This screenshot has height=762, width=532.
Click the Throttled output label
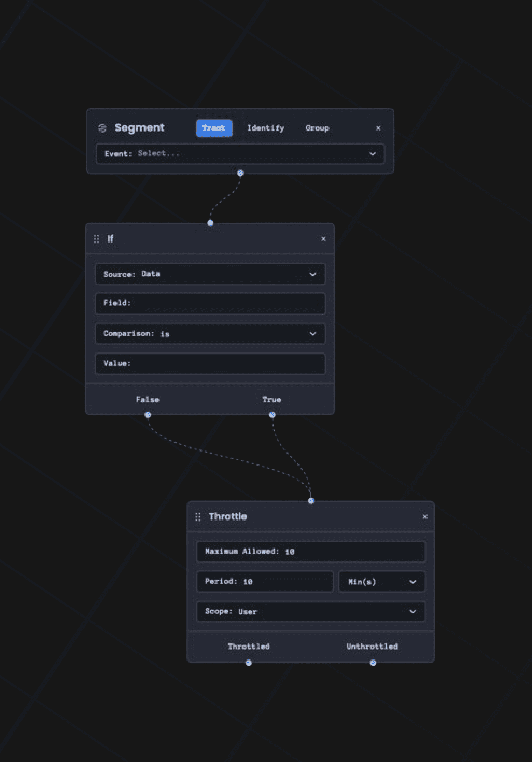(x=249, y=646)
